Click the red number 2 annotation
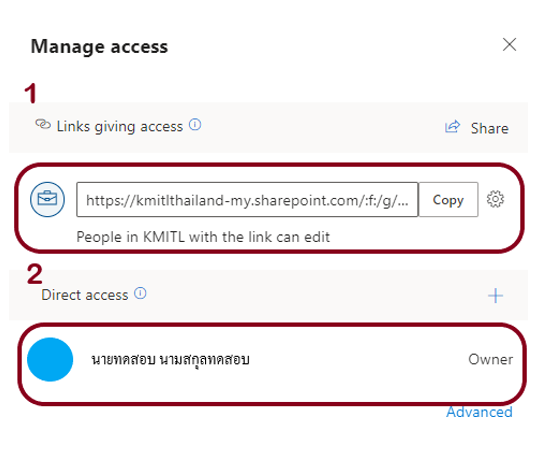This screenshot has width=551, height=451. pyautogui.click(x=35, y=274)
